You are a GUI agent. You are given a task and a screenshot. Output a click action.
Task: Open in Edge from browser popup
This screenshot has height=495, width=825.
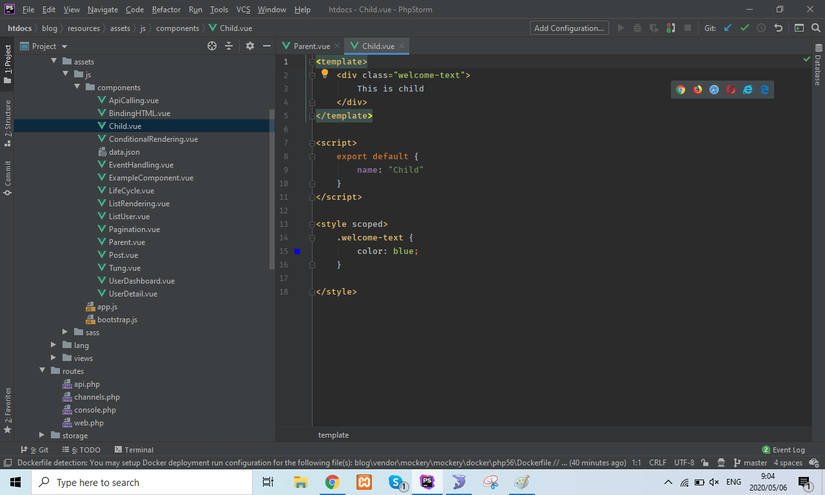[x=764, y=89]
